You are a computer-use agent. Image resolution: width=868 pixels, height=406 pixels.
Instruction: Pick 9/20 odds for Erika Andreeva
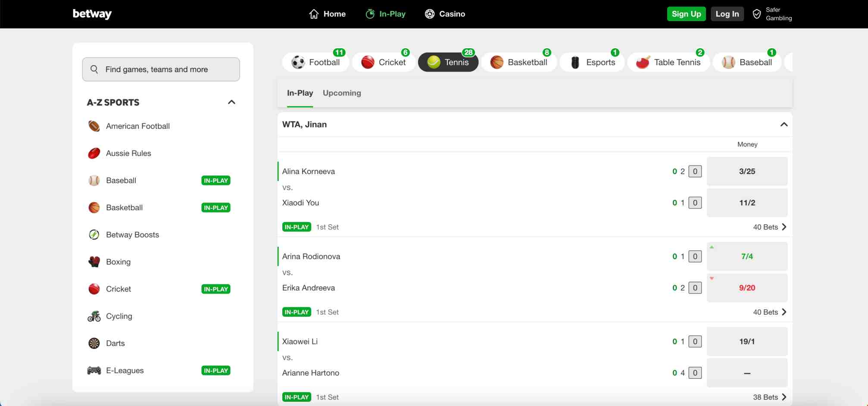point(747,288)
